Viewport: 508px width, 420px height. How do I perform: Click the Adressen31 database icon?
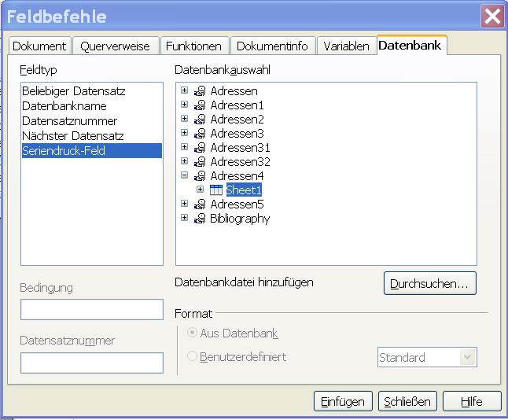click(x=200, y=148)
